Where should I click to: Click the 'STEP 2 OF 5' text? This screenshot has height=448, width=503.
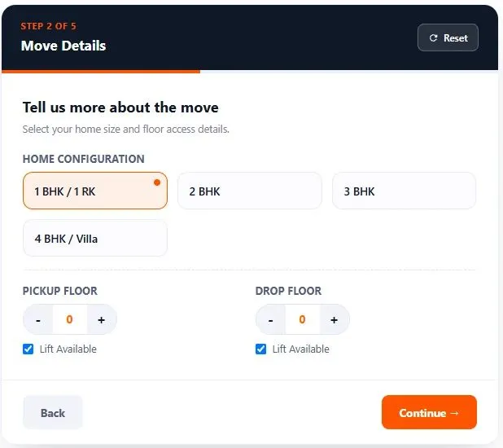point(49,26)
